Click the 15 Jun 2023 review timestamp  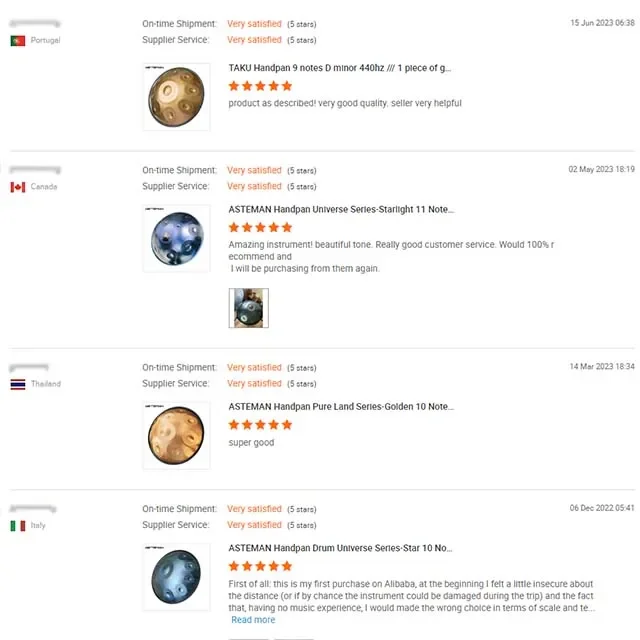[x=602, y=22]
